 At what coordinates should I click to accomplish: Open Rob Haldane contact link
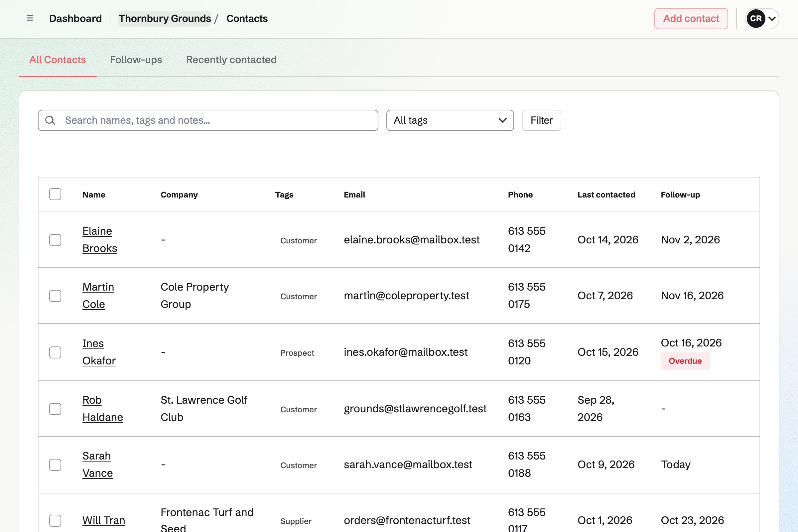pyautogui.click(x=102, y=409)
